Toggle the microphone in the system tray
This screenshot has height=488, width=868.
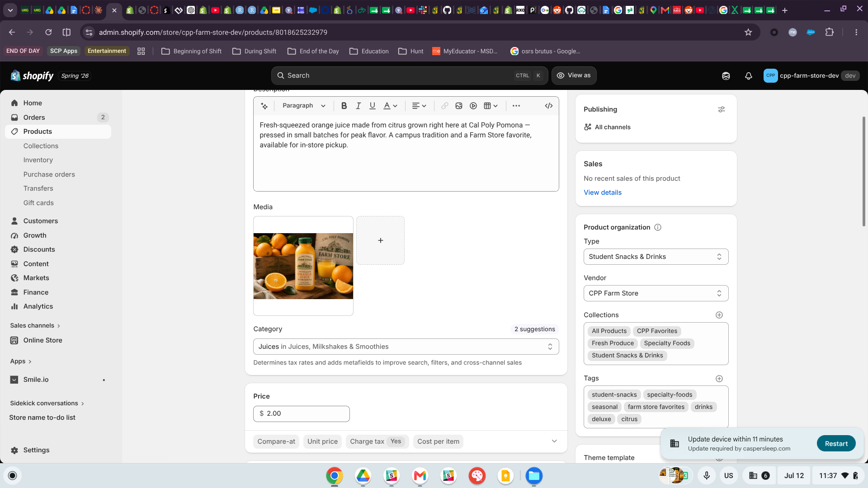[x=706, y=476]
